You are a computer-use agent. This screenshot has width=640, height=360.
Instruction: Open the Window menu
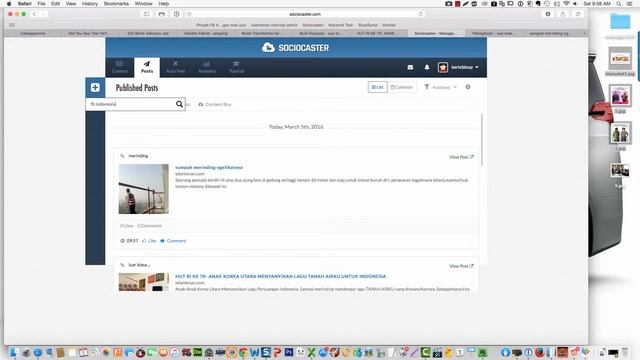pos(143,4)
